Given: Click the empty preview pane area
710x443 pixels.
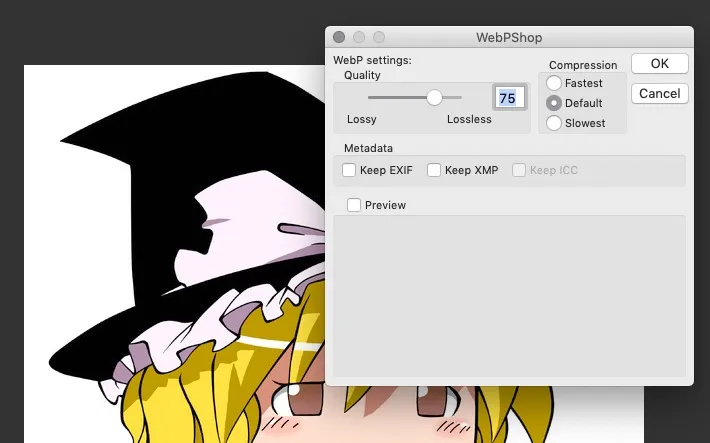Looking at the screenshot, I should pyautogui.click(x=509, y=296).
